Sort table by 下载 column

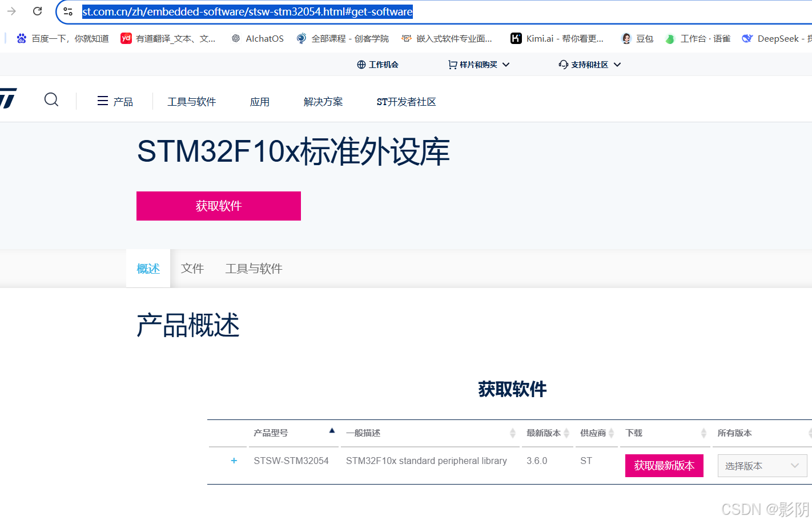point(704,433)
